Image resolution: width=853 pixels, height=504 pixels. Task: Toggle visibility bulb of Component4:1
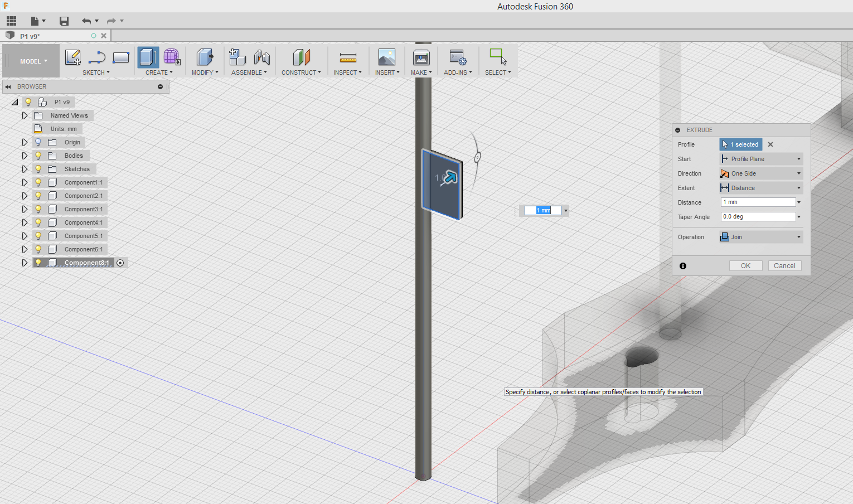point(38,222)
